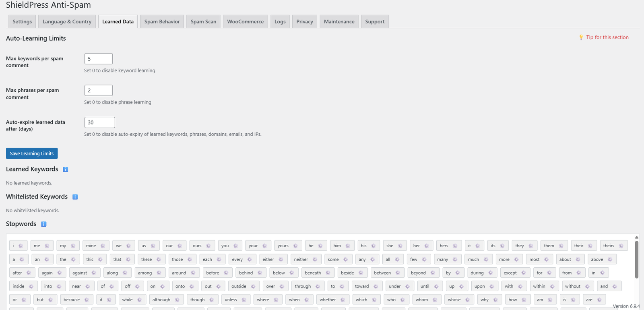Image resolution: width=644 pixels, height=310 pixels.
Task: Open the 'Tip for this section' link
Action: coord(607,37)
